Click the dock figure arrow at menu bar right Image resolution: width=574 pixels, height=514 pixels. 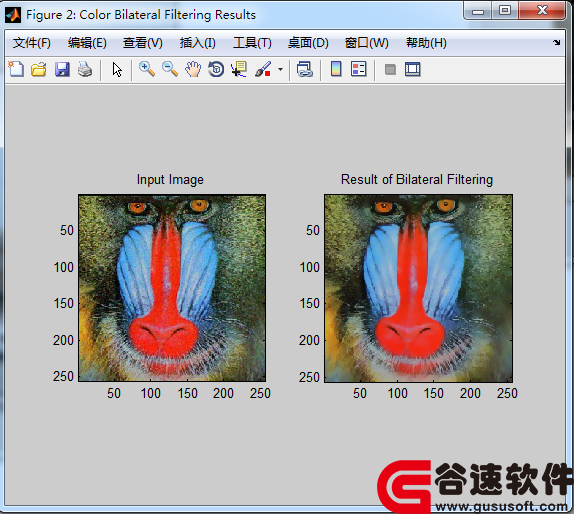(x=556, y=42)
